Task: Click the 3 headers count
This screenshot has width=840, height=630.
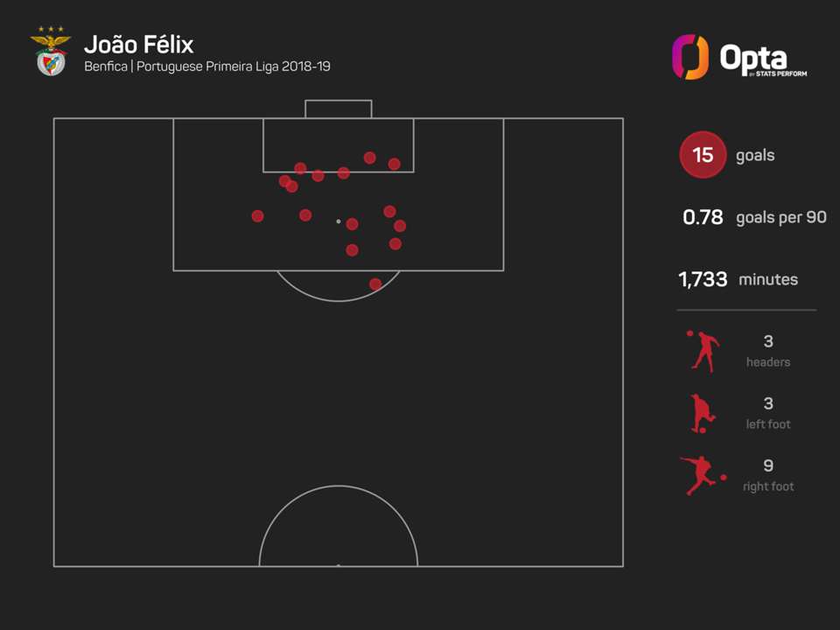Action: [x=768, y=342]
